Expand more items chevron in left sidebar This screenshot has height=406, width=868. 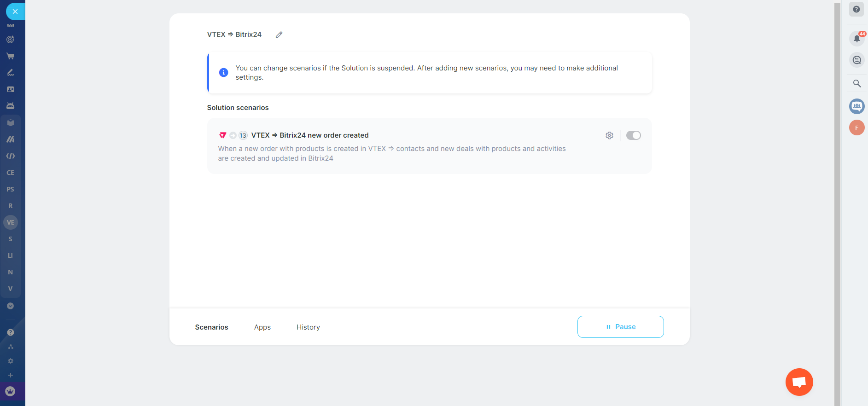(10, 306)
